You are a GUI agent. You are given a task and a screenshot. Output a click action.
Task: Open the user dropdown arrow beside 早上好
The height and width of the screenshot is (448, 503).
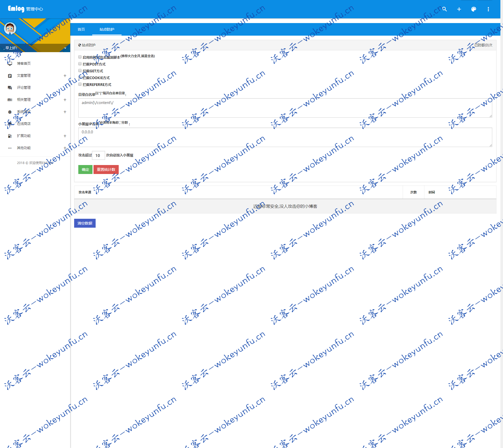click(x=65, y=48)
